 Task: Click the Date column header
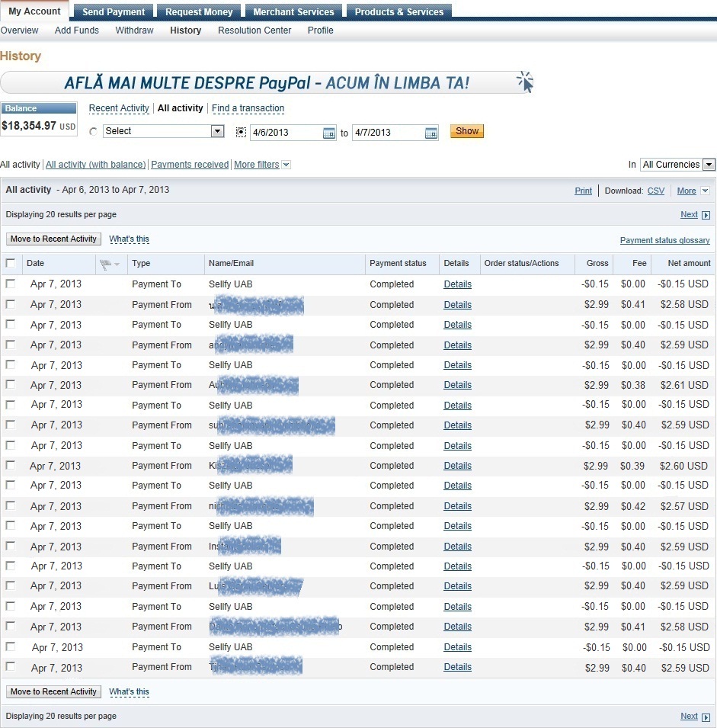[35, 263]
